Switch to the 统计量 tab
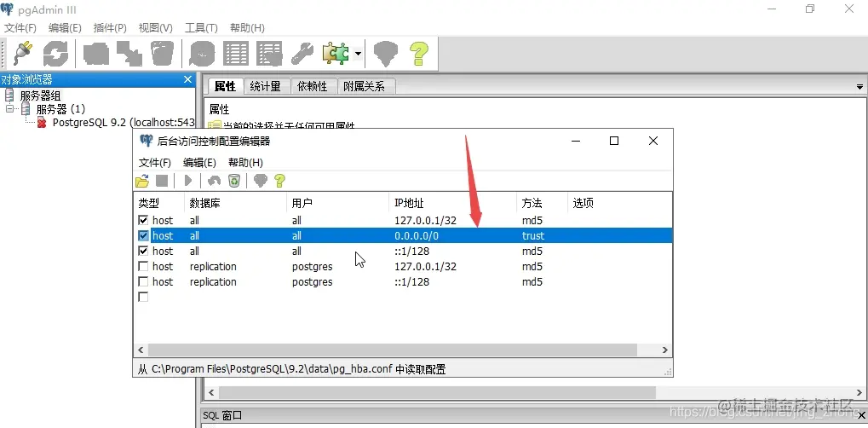Screen dimensions: 868x428 coord(266,86)
